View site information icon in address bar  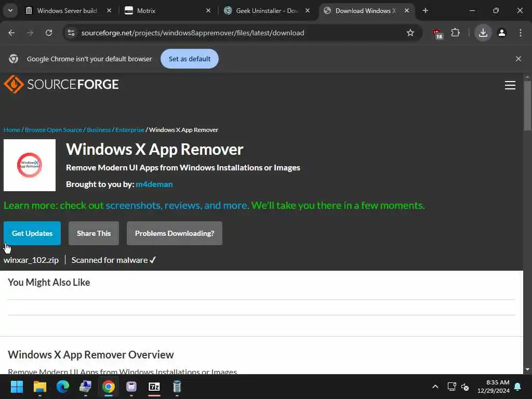coord(71,33)
